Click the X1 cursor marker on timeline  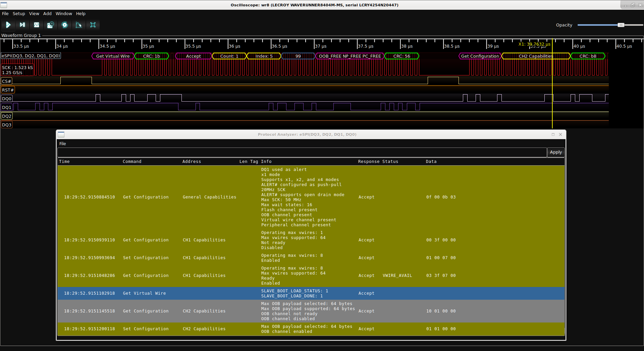[534, 44]
